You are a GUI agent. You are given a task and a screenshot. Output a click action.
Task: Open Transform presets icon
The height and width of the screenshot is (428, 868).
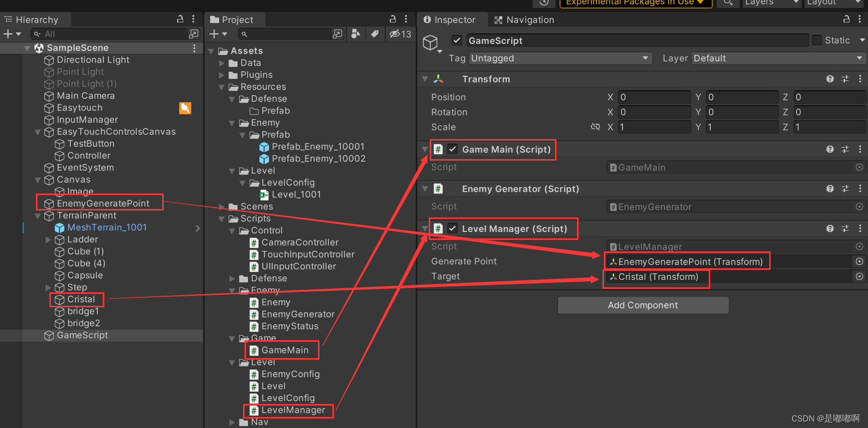(845, 79)
